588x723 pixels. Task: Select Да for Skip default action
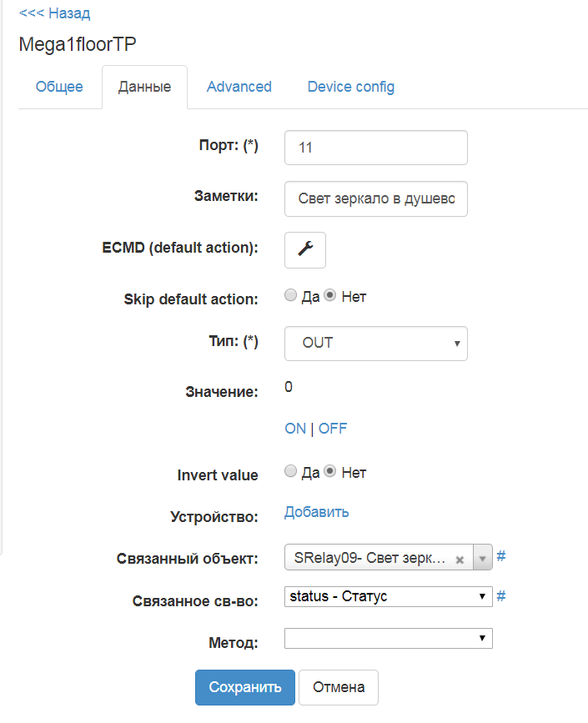(290, 295)
